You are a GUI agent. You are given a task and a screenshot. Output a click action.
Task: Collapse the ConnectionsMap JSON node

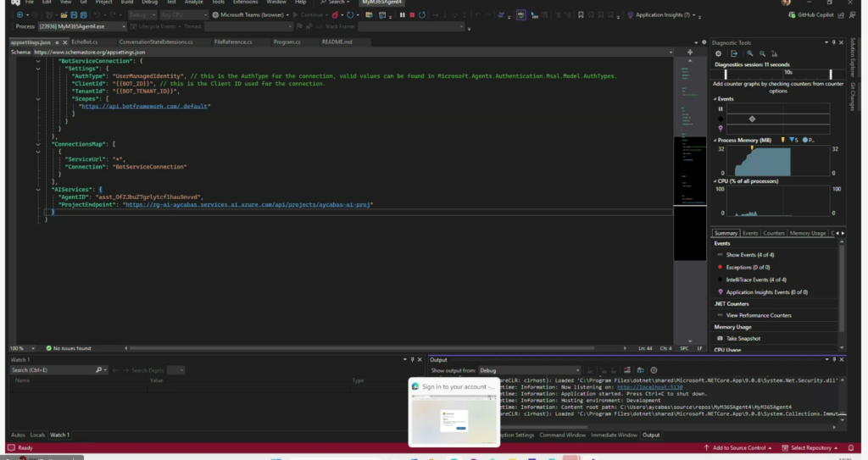click(38, 144)
